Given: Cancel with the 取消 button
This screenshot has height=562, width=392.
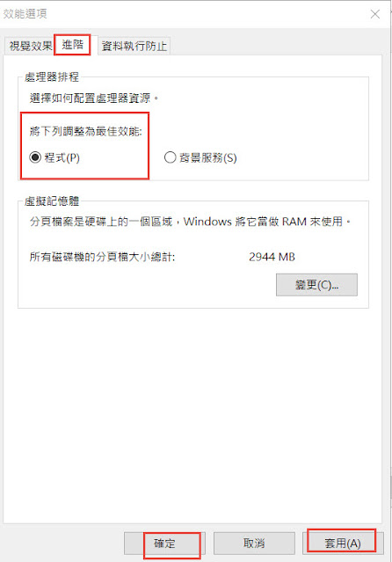Looking at the screenshot, I should pos(254,544).
